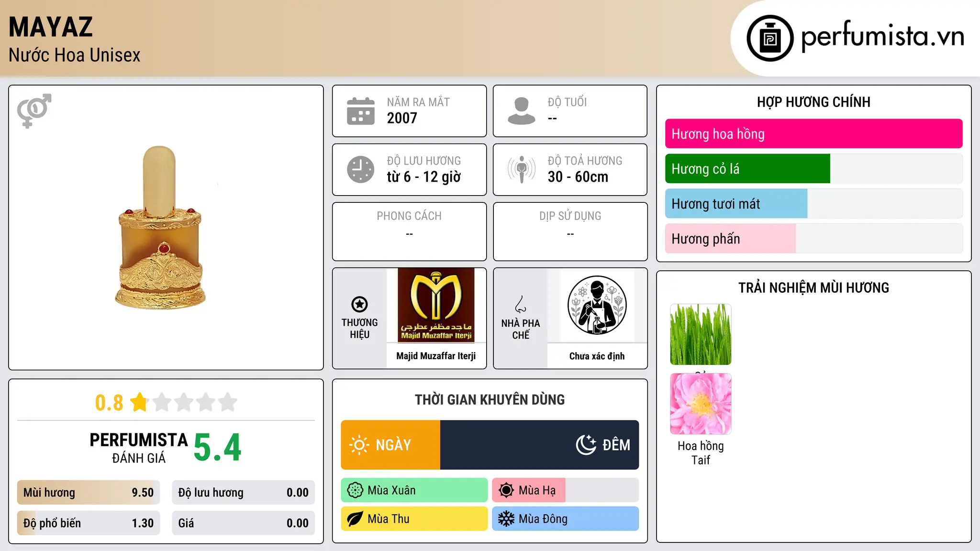Select the dark Đêm segment label
Image resolution: width=980 pixels, height=551 pixels.
coord(616,445)
